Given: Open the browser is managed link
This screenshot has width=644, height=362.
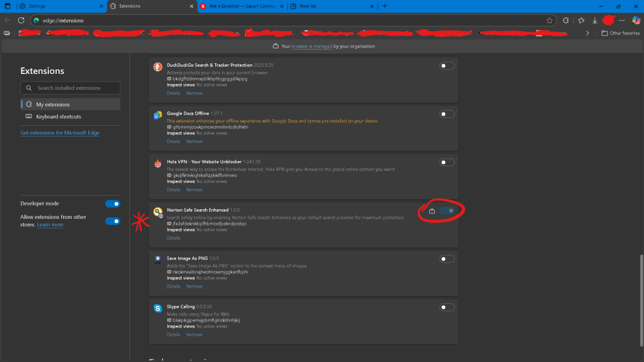Looking at the screenshot, I should [312, 47].
